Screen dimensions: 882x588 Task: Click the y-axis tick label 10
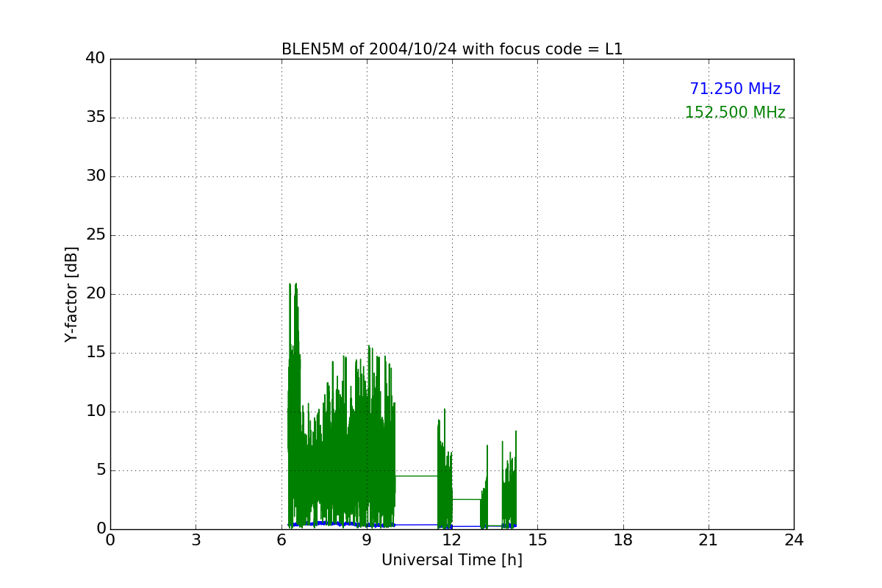[95, 412]
